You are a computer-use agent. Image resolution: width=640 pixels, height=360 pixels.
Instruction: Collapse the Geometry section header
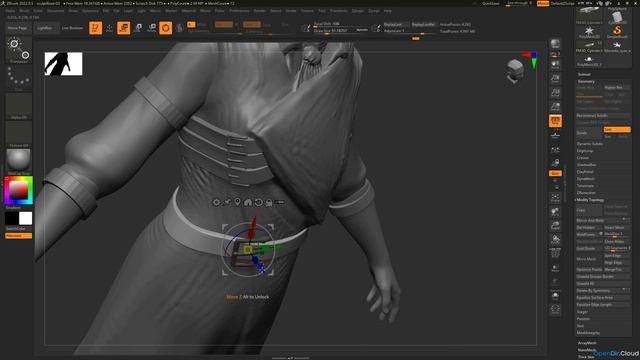point(586,81)
